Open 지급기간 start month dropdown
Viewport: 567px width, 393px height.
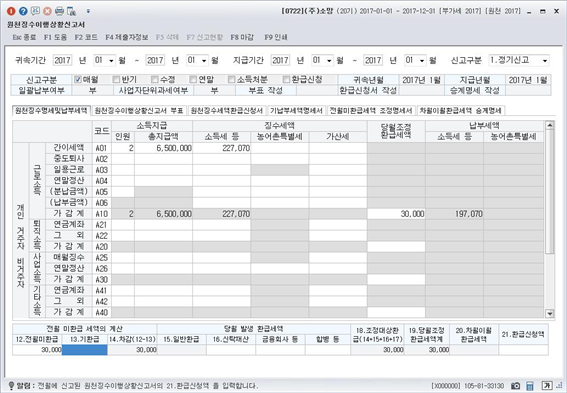point(329,60)
